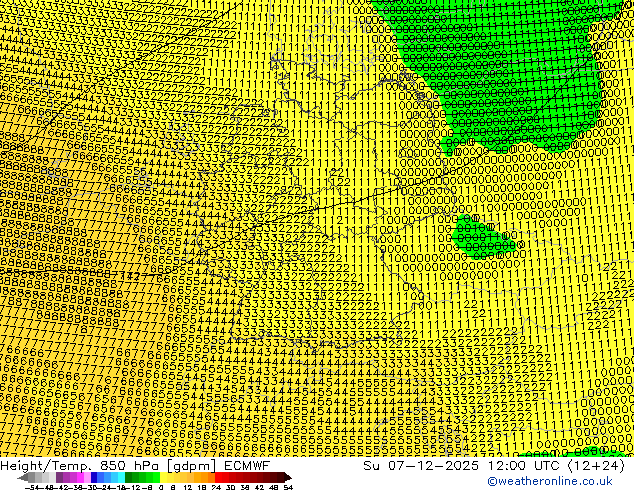Click the yellow swatch on the temperature scale
The width and height of the screenshot is (634, 490).
pyautogui.click(x=163, y=477)
